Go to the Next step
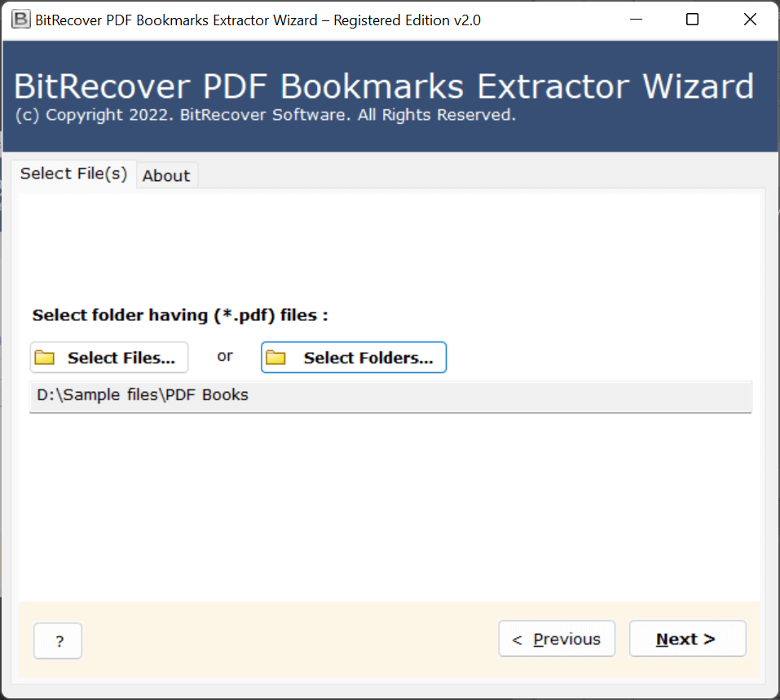 click(686, 639)
